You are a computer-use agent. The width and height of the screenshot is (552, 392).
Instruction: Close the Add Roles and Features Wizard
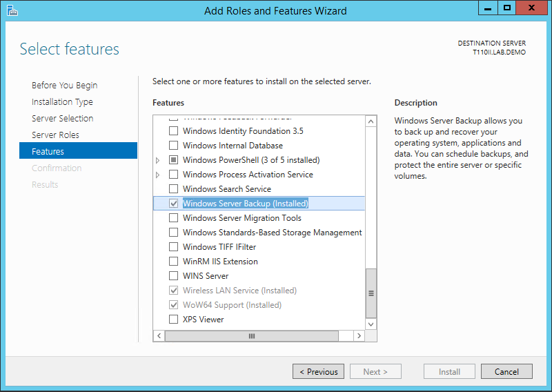pos(533,8)
